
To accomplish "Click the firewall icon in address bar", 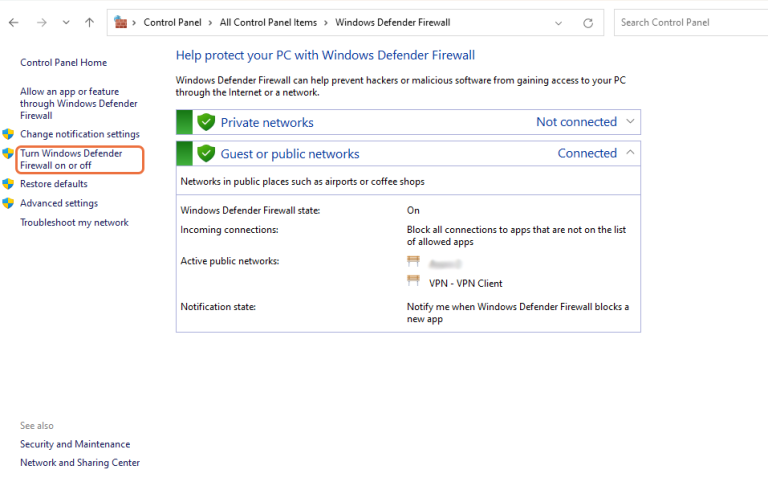I will coord(121,22).
